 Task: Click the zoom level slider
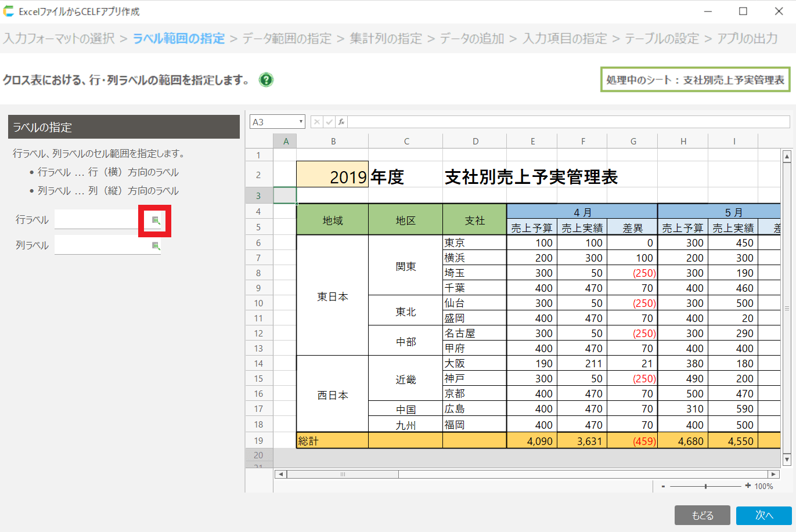pos(705,486)
